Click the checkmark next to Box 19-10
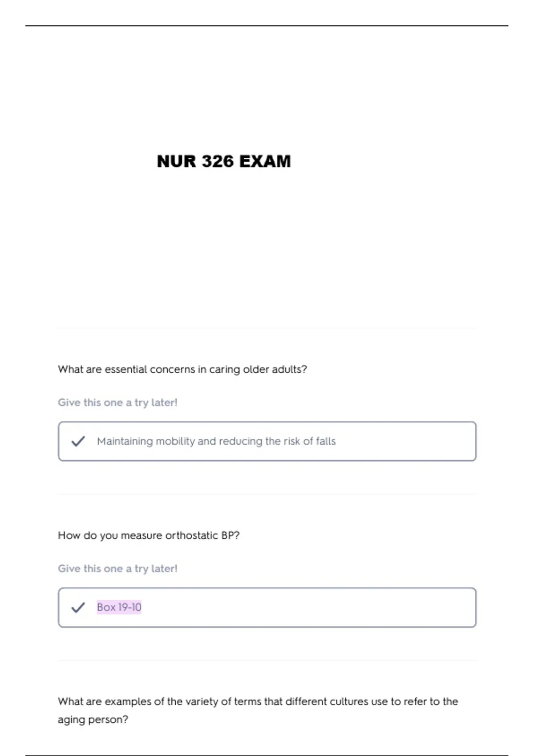534x756 pixels. [x=78, y=607]
